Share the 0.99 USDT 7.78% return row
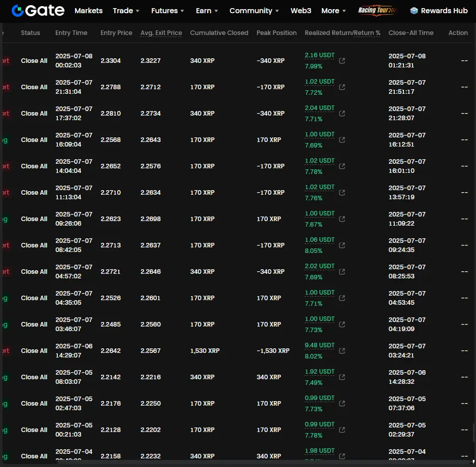This screenshot has width=476, height=467. (342, 430)
